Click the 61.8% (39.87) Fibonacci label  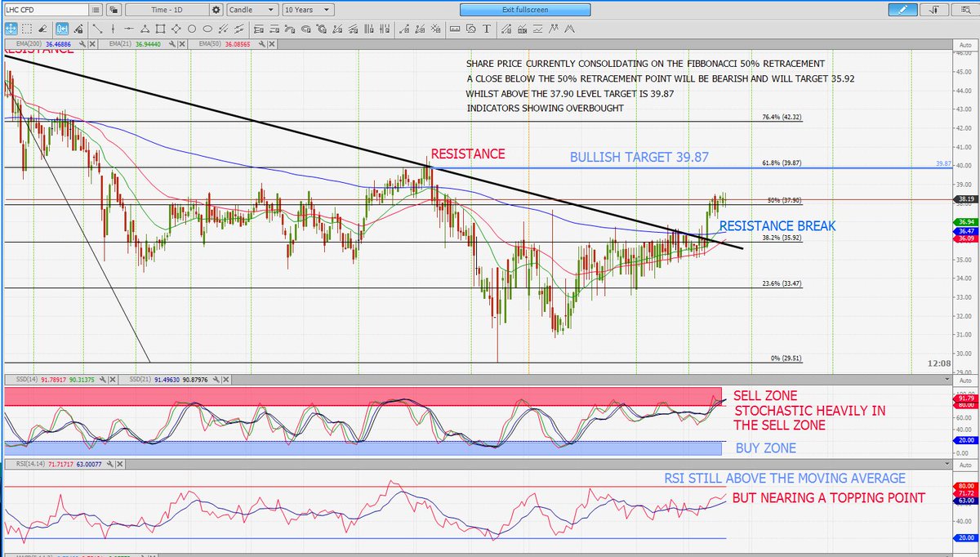click(782, 163)
